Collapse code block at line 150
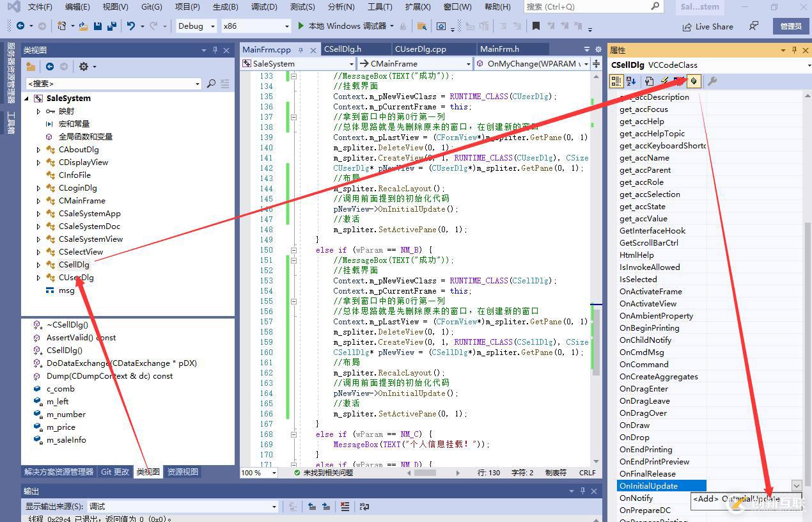 (294, 250)
